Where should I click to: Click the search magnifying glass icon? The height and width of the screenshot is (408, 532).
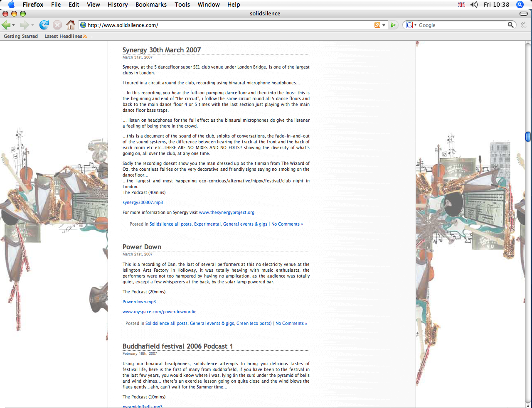(x=510, y=25)
